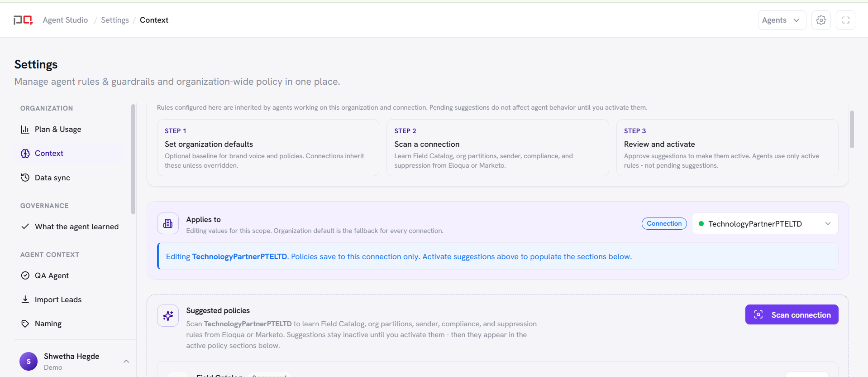
Task: Click the Applies to heading
Action: 204,219
